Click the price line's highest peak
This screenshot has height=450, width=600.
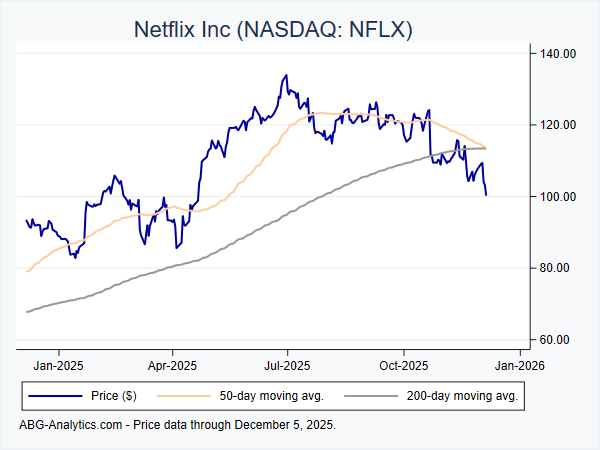pos(286,75)
